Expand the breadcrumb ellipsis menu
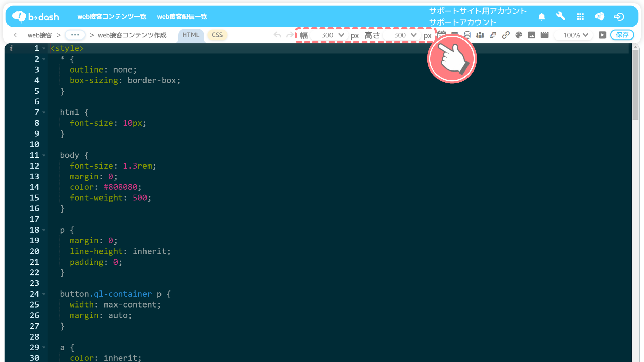 (75, 35)
